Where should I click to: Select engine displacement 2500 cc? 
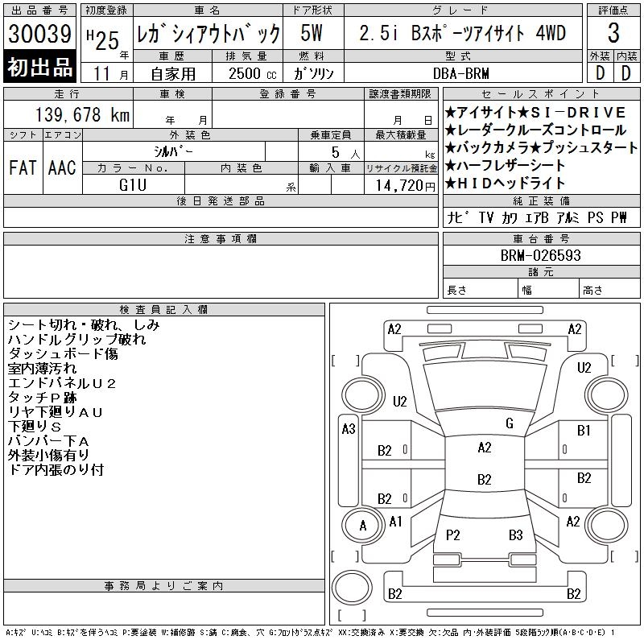tap(252, 73)
